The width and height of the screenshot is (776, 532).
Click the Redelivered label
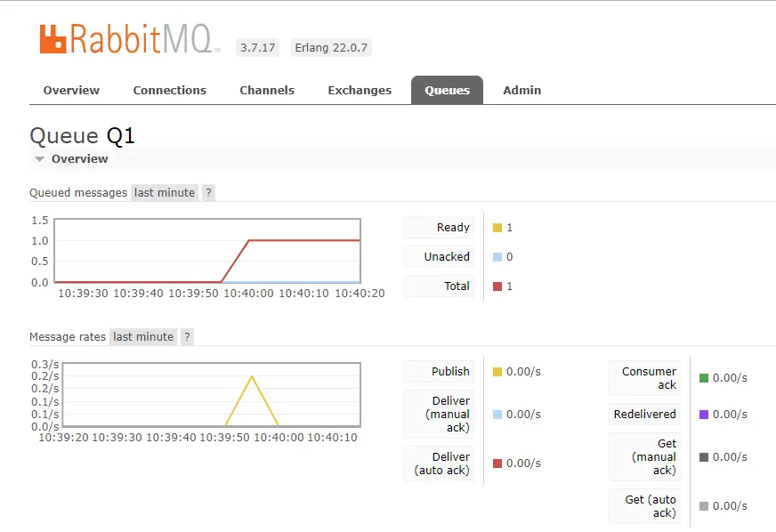pyautogui.click(x=645, y=414)
